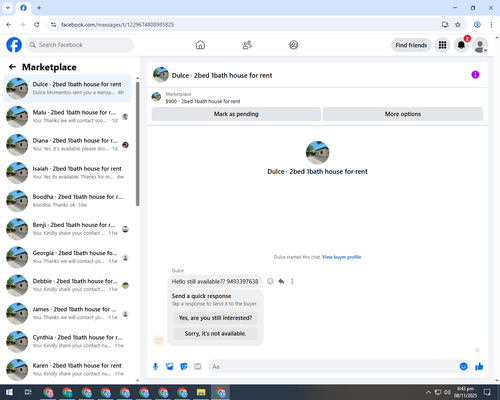Image resolution: width=500 pixels, height=400 pixels.
Task: Open View buyer profile link
Action: click(x=341, y=257)
